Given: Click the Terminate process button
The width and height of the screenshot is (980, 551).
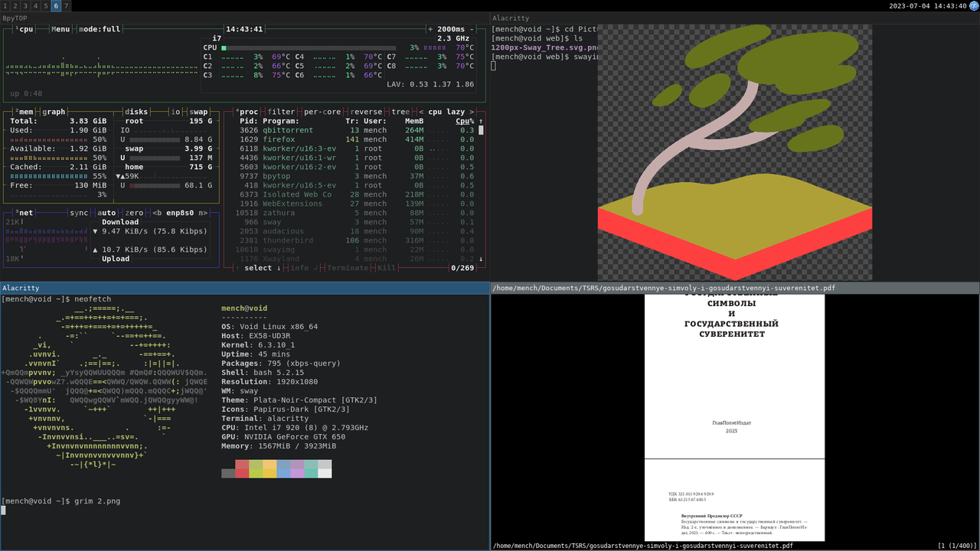Looking at the screenshot, I should point(348,268).
